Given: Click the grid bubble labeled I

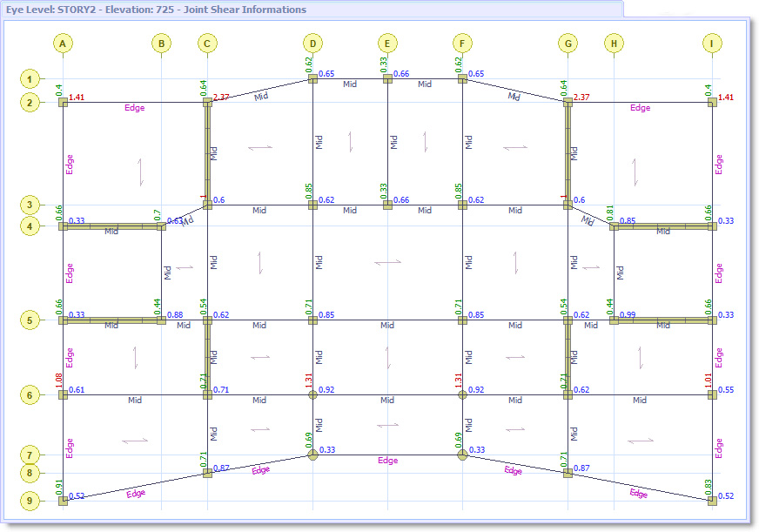Looking at the screenshot, I should (714, 41).
